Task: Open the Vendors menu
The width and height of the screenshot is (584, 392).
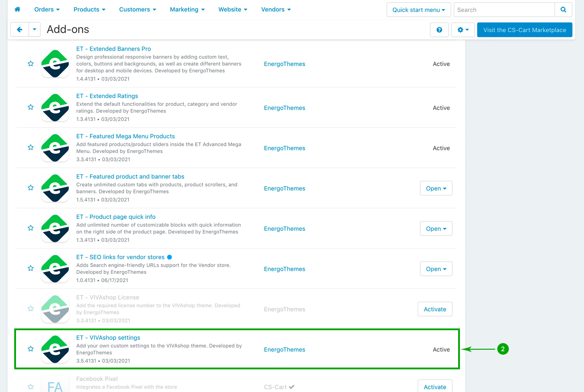Action: (276, 9)
